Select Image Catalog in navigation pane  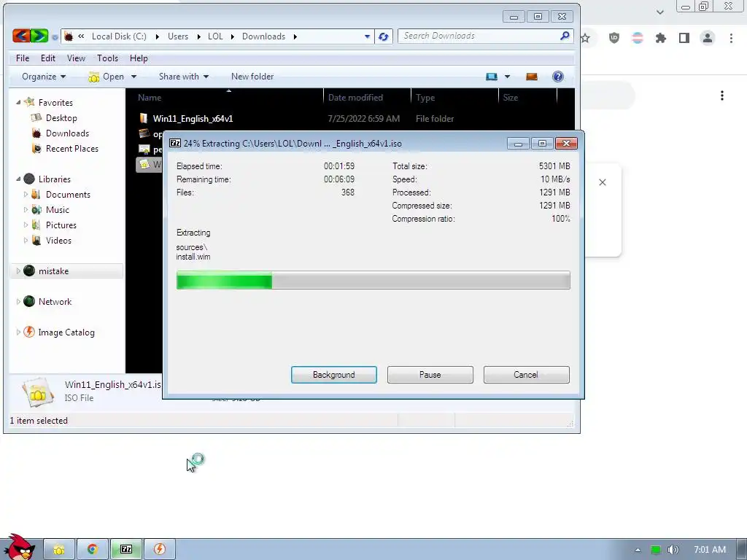pyautogui.click(x=66, y=332)
